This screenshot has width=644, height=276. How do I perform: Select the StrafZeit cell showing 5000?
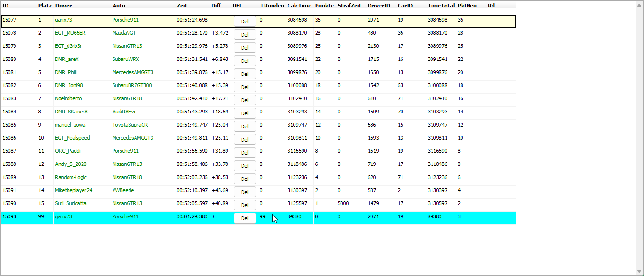pyautogui.click(x=343, y=203)
